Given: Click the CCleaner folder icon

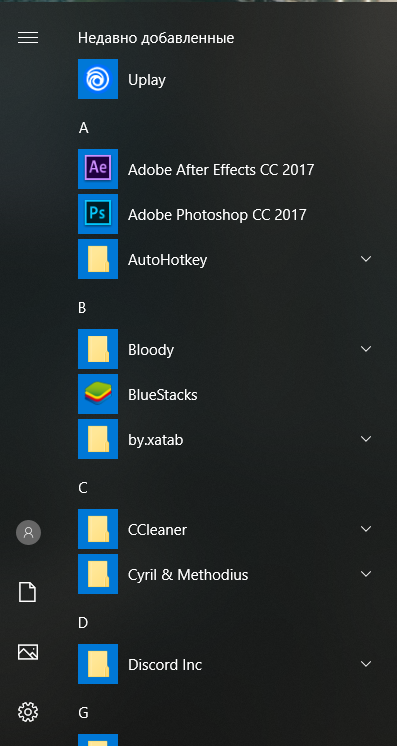Looking at the screenshot, I should pos(98,529).
